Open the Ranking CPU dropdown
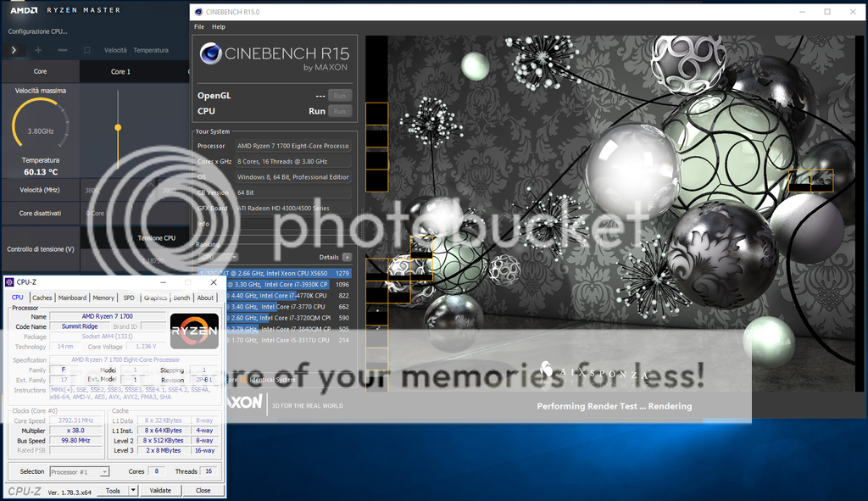 click(x=217, y=257)
